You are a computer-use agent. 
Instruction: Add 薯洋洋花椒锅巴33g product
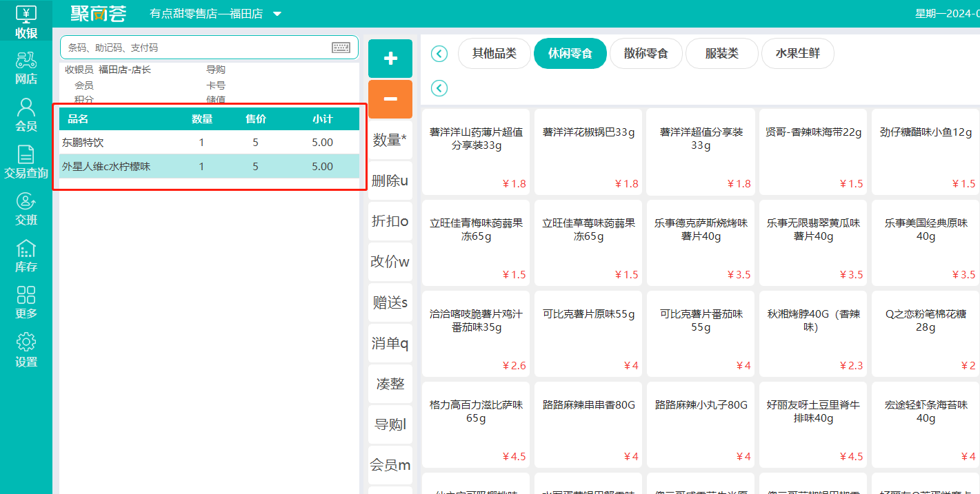588,152
